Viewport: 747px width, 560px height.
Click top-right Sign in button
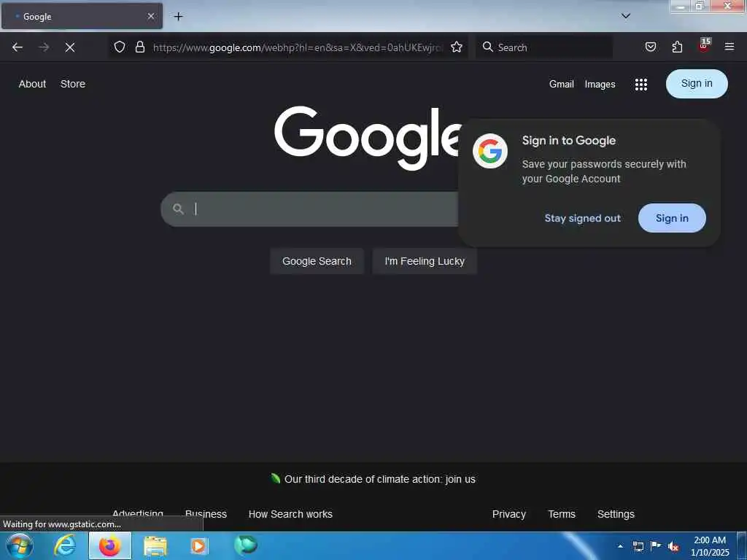[x=697, y=84]
